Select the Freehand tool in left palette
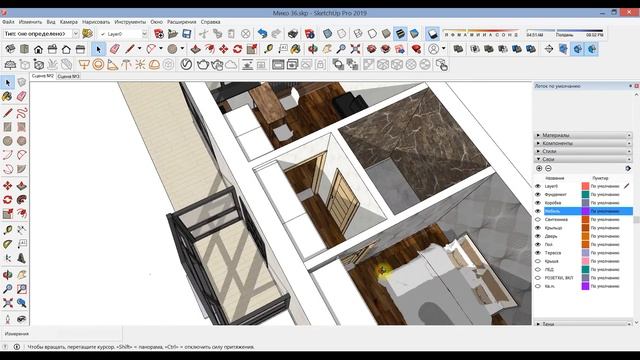This screenshot has height=360, width=640. click(x=22, y=113)
